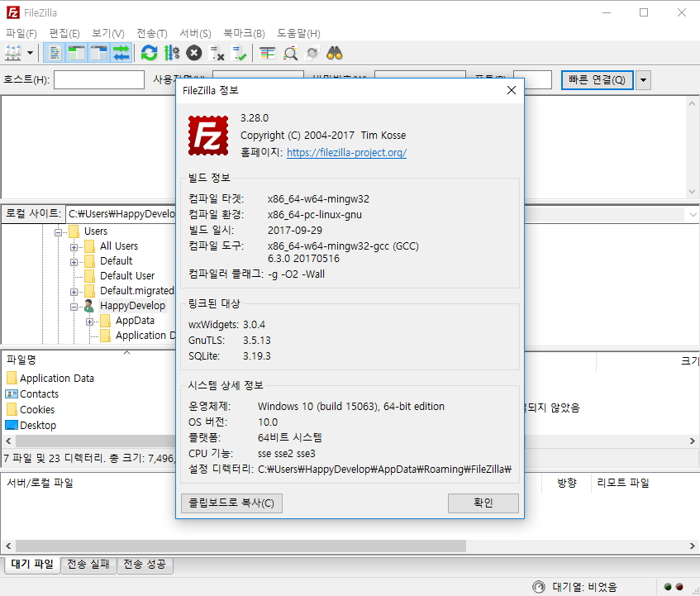Close the FileZilla 정보 dialog
This screenshot has width=700, height=596.
[x=512, y=90]
